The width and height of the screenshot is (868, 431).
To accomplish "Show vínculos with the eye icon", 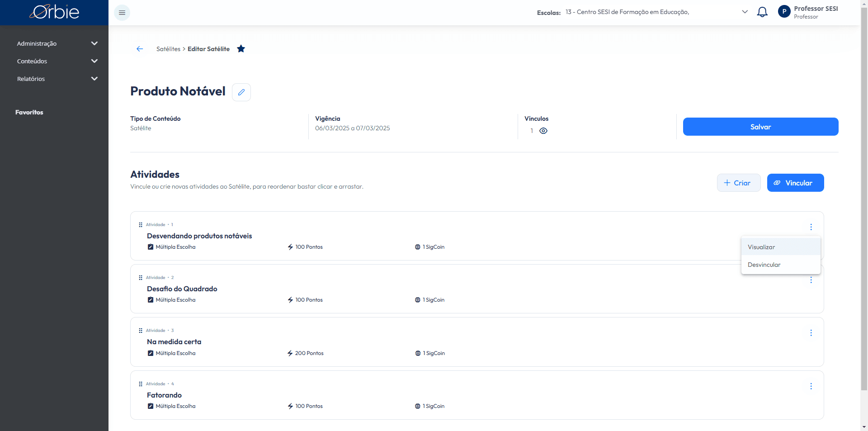I will tap(543, 131).
